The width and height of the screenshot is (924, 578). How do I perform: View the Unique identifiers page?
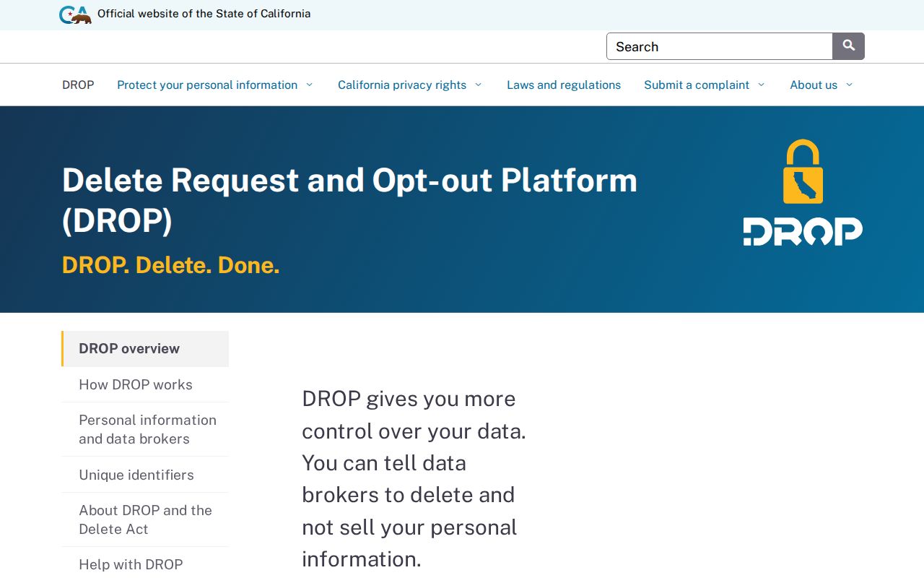pyautogui.click(x=145, y=475)
